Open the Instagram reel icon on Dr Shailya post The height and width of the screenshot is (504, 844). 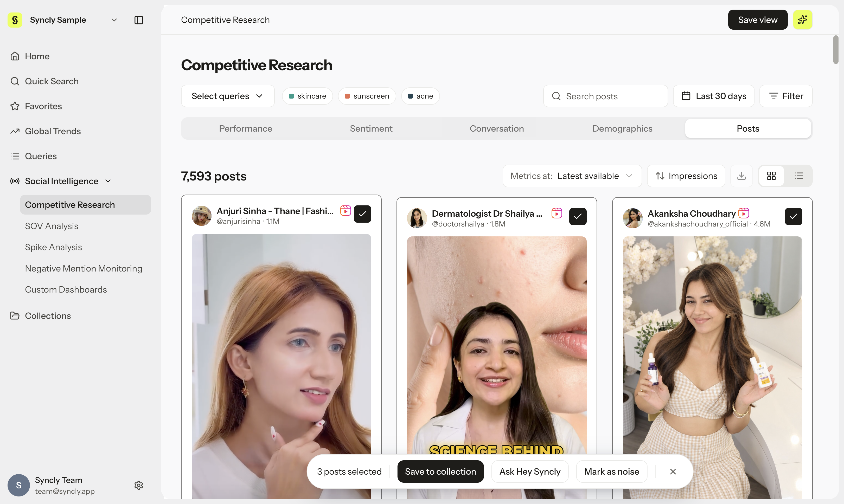coord(557,213)
